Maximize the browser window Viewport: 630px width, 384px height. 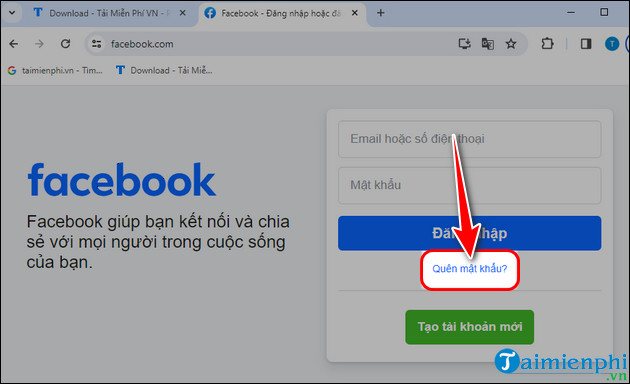point(604,12)
